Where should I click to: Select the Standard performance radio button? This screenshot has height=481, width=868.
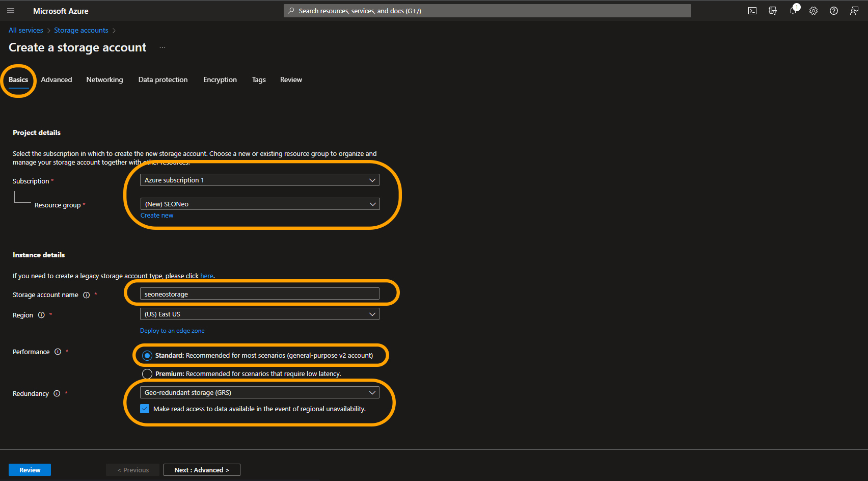click(147, 356)
